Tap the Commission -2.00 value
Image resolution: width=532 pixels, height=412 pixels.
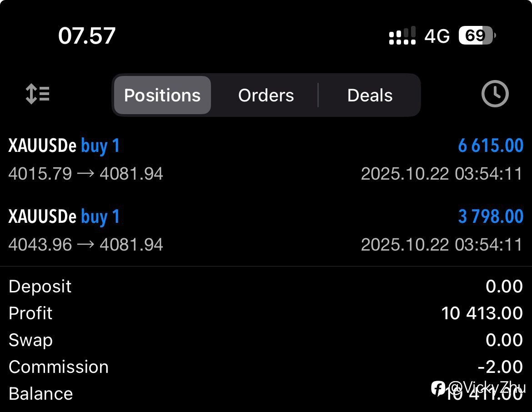coord(500,367)
